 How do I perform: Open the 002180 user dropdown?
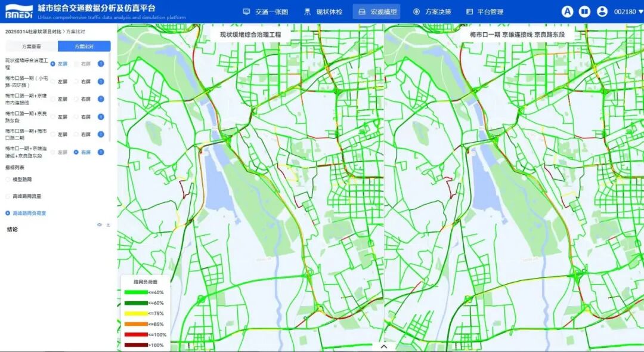[x=628, y=11]
